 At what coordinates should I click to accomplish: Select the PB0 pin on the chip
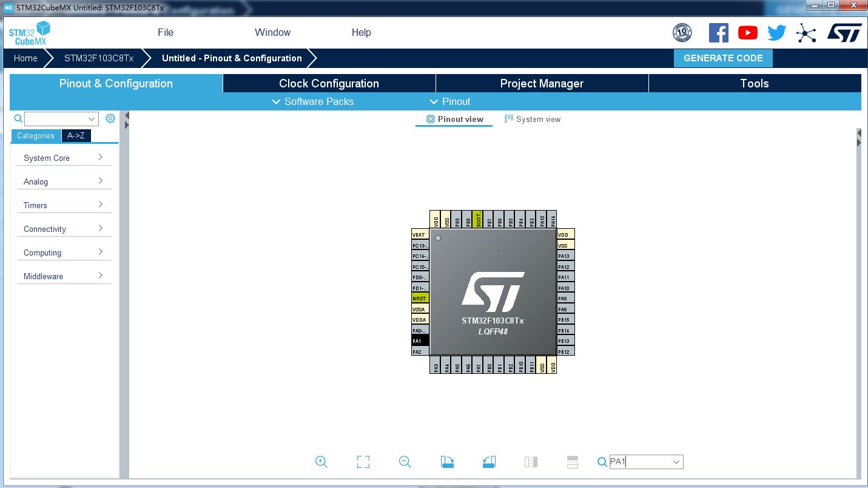click(489, 365)
